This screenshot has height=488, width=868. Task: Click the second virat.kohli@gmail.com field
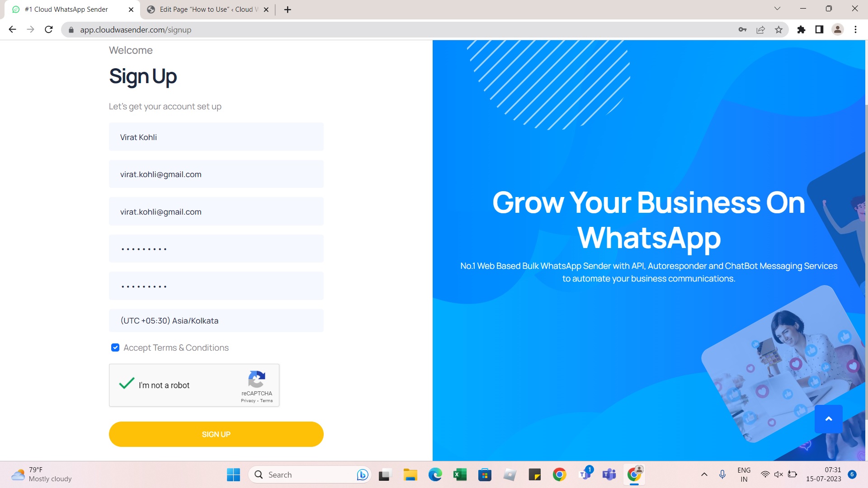[x=216, y=211]
